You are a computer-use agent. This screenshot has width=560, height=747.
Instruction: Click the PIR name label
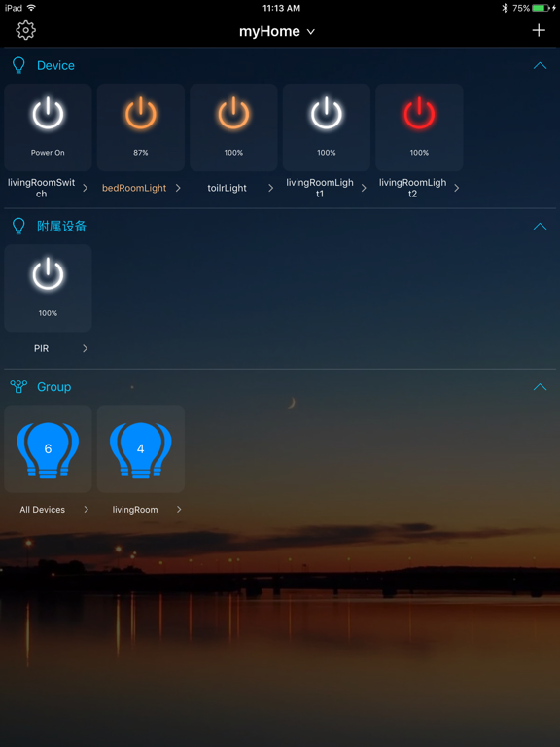(x=42, y=349)
